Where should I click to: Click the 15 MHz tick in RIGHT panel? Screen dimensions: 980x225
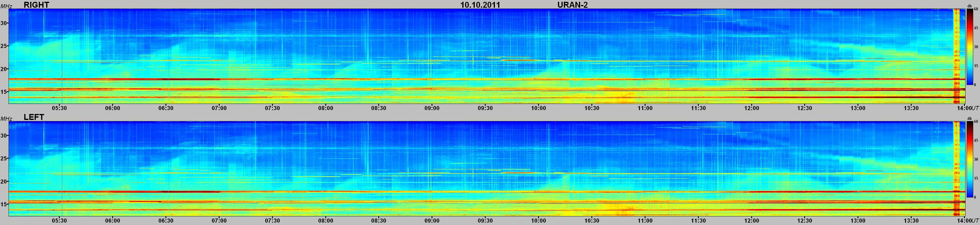pyautogui.click(x=4, y=92)
